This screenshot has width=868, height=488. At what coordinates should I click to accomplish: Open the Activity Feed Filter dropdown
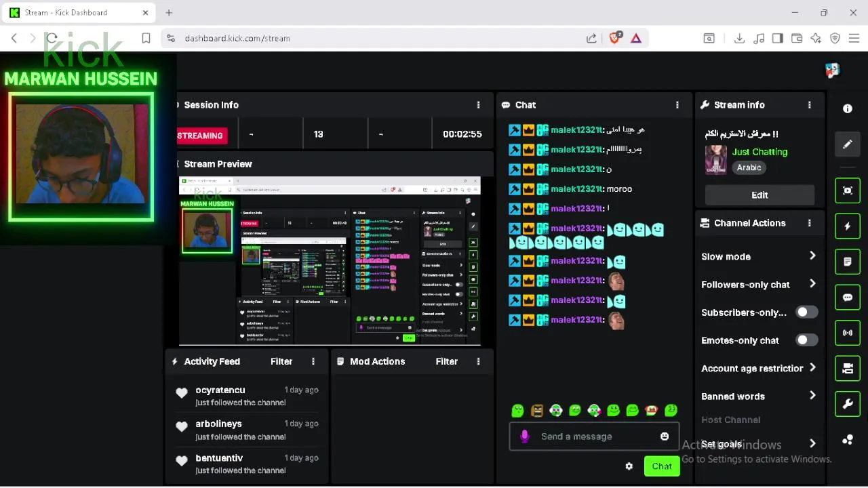point(281,361)
